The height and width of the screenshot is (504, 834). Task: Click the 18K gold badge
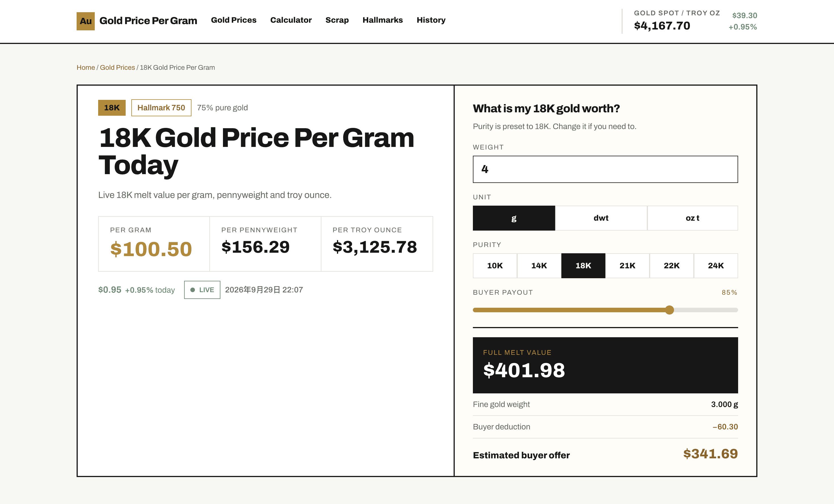click(112, 108)
